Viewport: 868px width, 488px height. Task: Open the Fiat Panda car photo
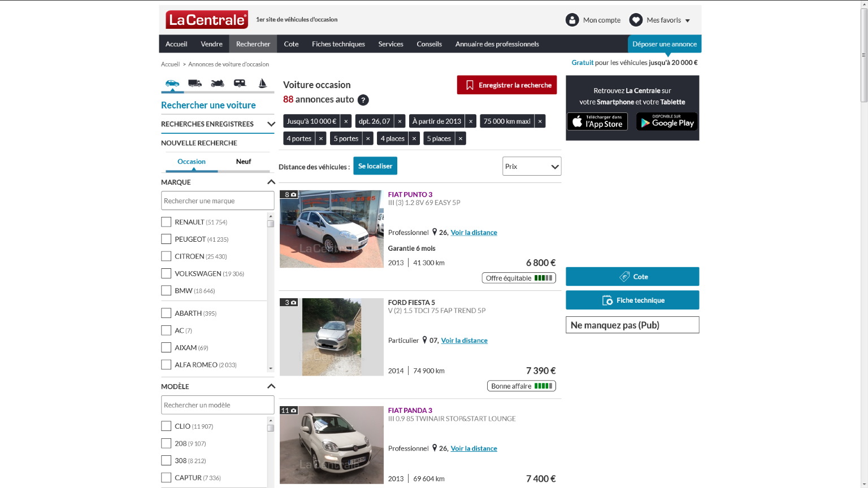pyautogui.click(x=332, y=445)
